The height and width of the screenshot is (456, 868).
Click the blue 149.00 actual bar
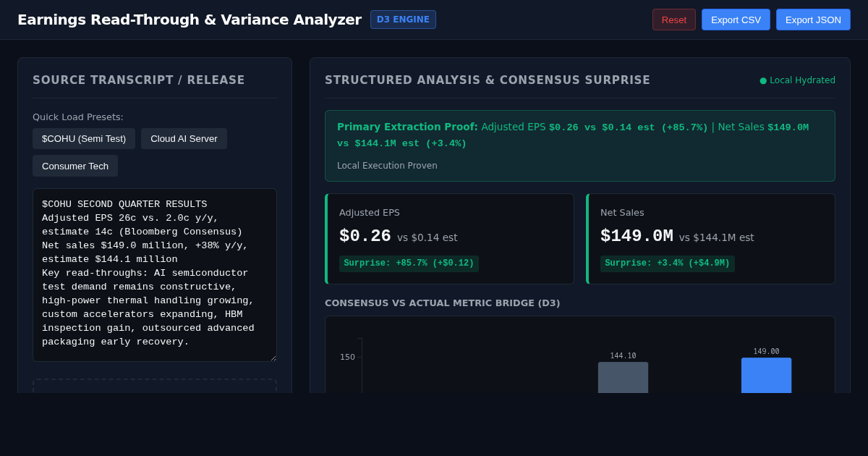pos(766,375)
